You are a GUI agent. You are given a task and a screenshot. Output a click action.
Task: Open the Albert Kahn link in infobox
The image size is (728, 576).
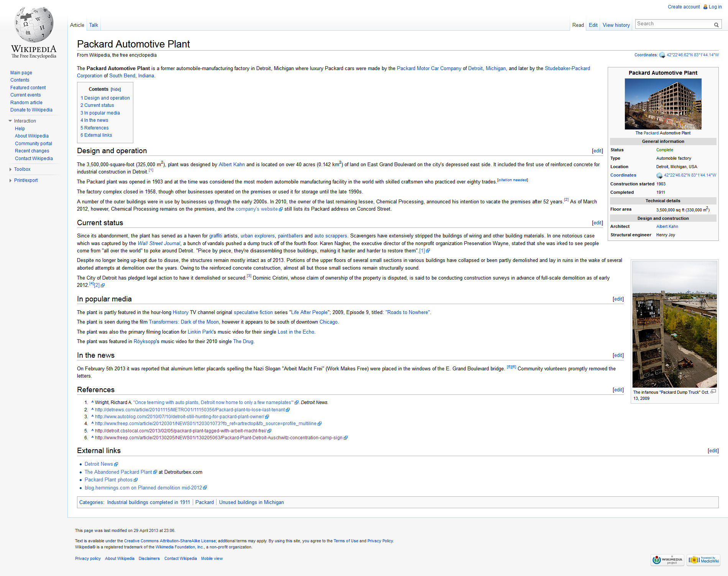point(667,226)
